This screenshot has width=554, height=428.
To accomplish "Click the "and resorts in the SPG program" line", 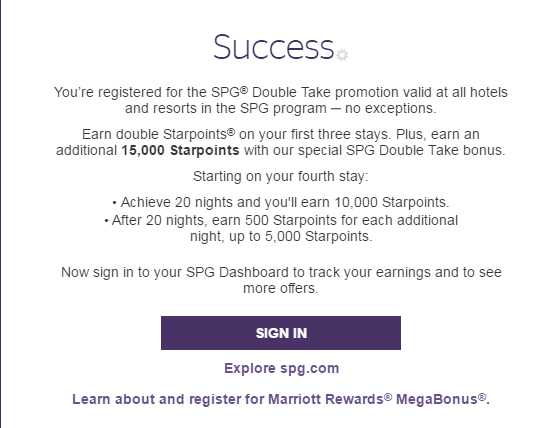I will (x=281, y=108).
